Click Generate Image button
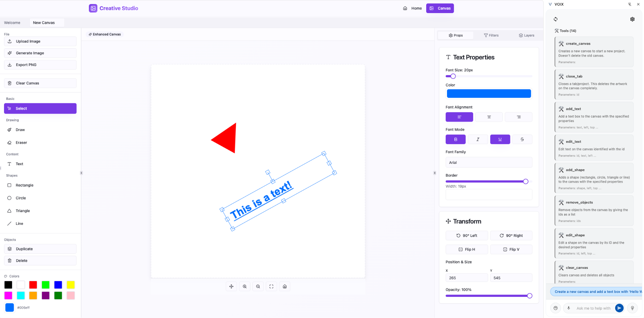The image size is (644, 318). 40,53
